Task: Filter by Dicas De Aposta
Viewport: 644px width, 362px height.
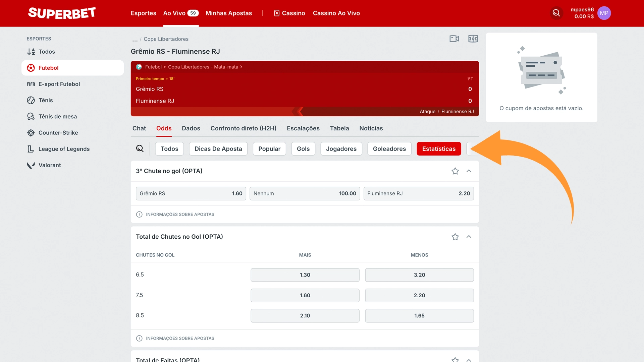Action: pos(218,149)
